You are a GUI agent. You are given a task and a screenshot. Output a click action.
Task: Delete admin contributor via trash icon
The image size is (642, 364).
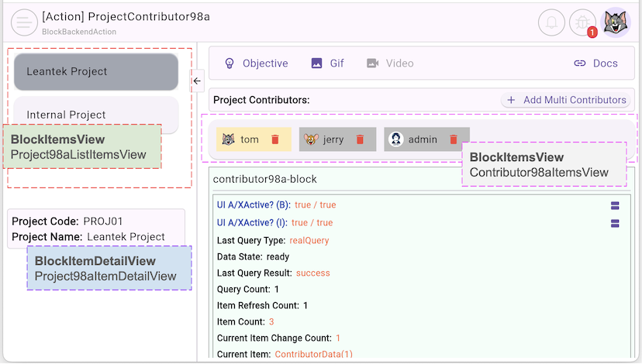454,139
